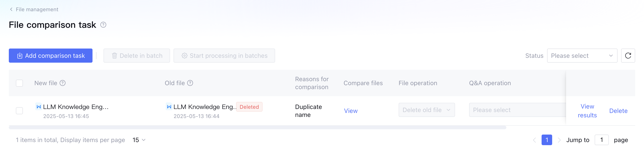Click the refresh icon button
The height and width of the screenshot is (165, 644).
(x=628, y=56)
